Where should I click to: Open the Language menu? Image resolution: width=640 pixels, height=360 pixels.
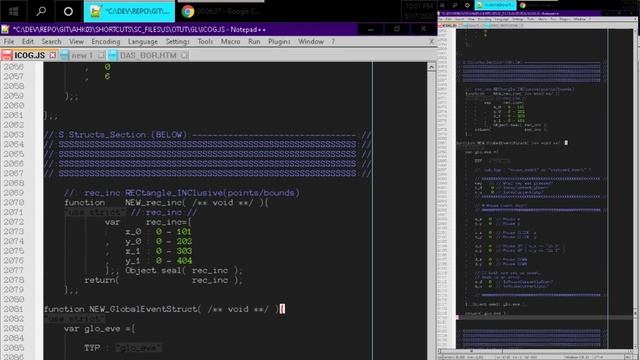142,42
